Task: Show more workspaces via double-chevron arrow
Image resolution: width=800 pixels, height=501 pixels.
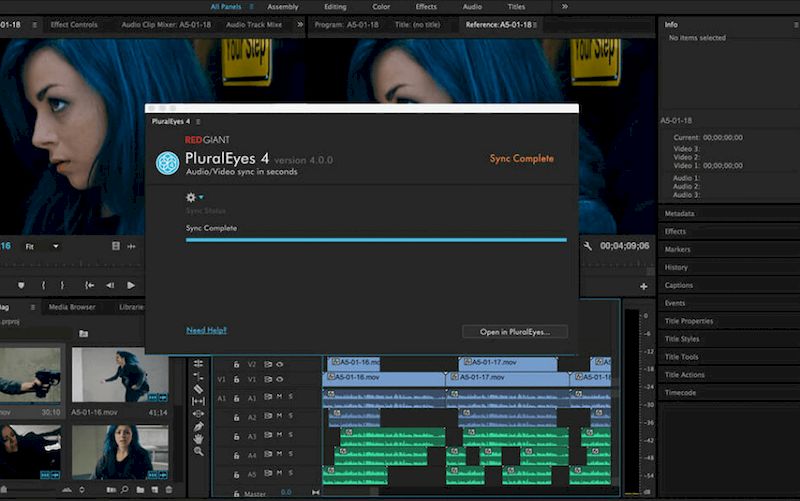Action: [565, 7]
